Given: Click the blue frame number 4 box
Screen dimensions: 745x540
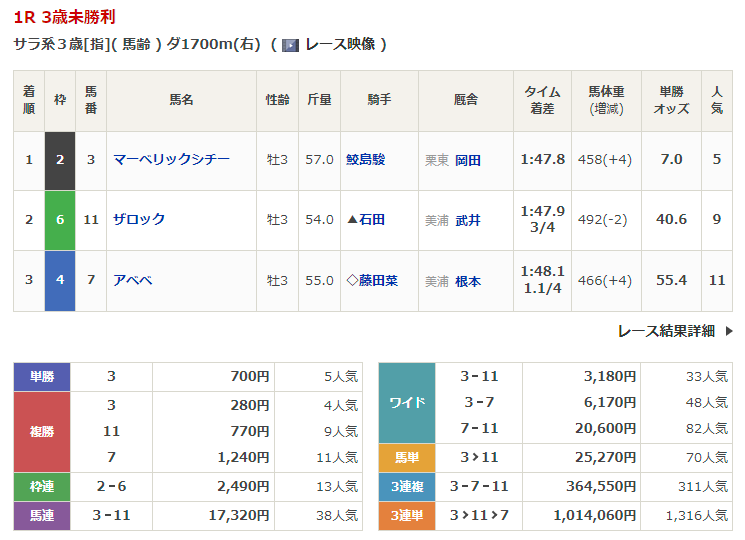Looking at the screenshot, I should tap(60, 281).
